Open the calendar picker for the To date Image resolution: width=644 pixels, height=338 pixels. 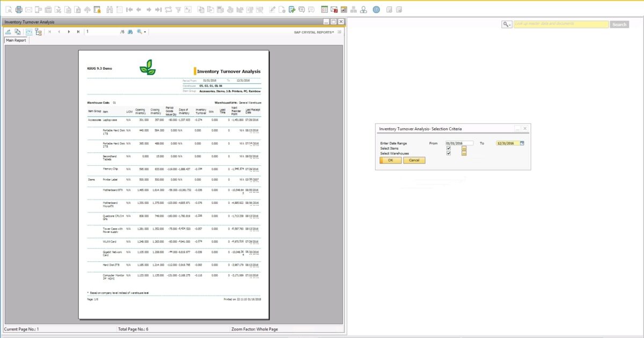coord(522,143)
